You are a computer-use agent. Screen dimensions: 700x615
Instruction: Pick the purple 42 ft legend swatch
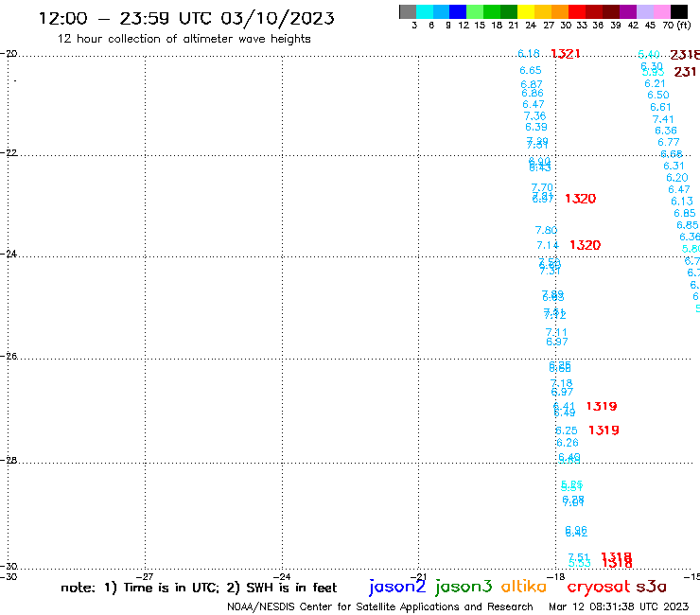628,12
